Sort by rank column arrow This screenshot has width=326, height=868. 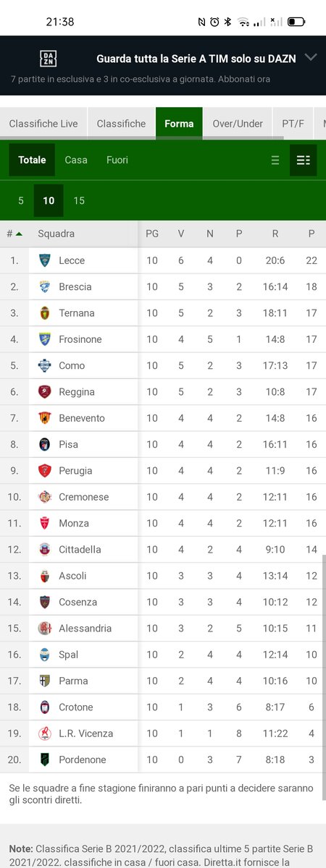coord(19,234)
